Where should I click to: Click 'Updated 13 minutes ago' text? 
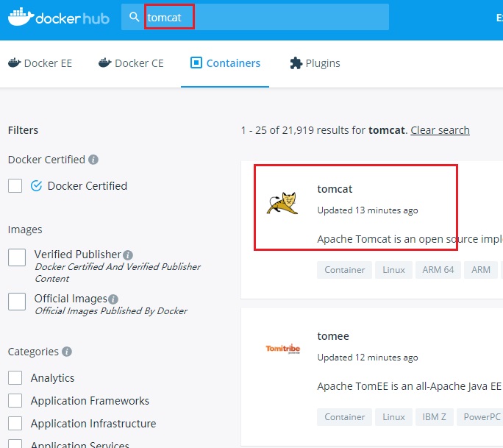[368, 210]
